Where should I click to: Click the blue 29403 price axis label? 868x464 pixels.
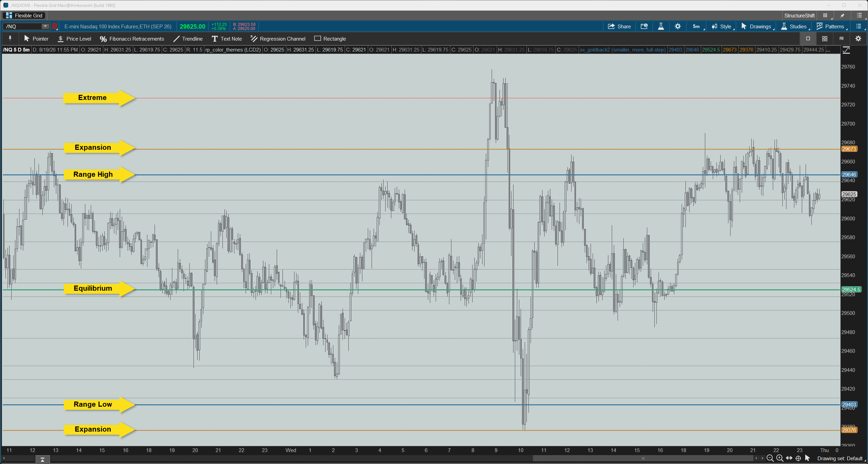(849, 405)
